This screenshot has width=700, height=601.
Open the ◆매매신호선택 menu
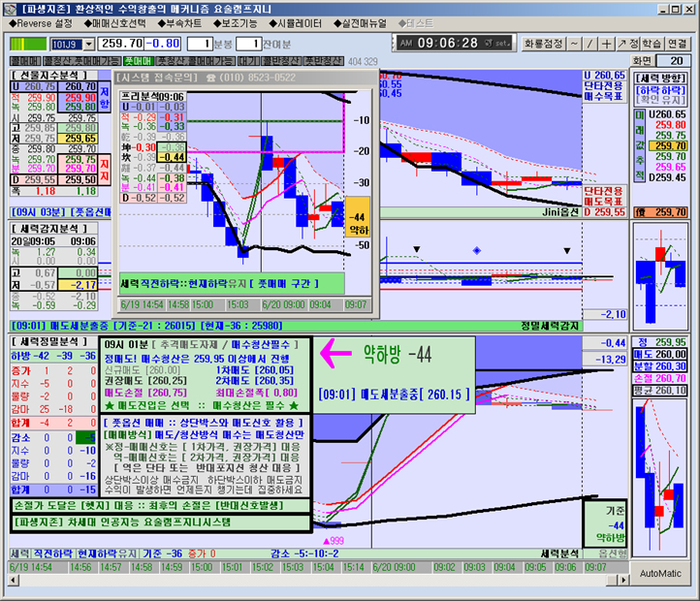coord(115,23)
